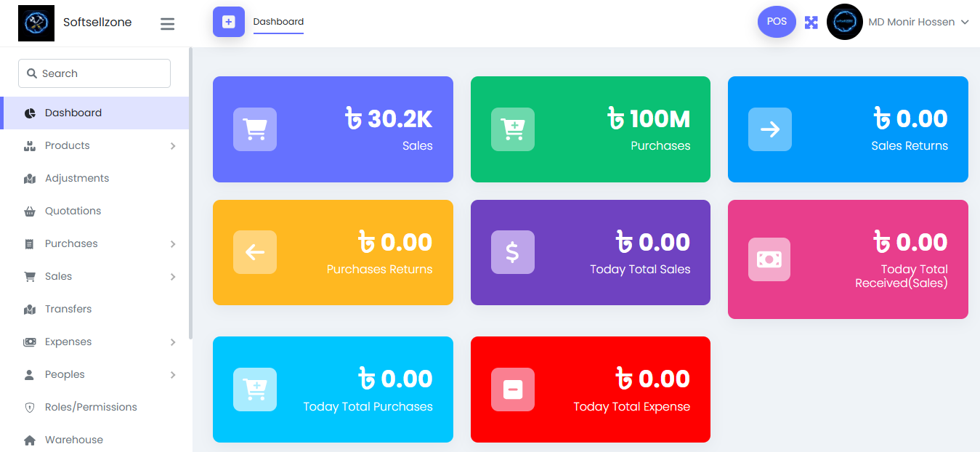Click the fullscreen puzzle icon in header
The image size is (980, 452).
click(x=811, y=22)
